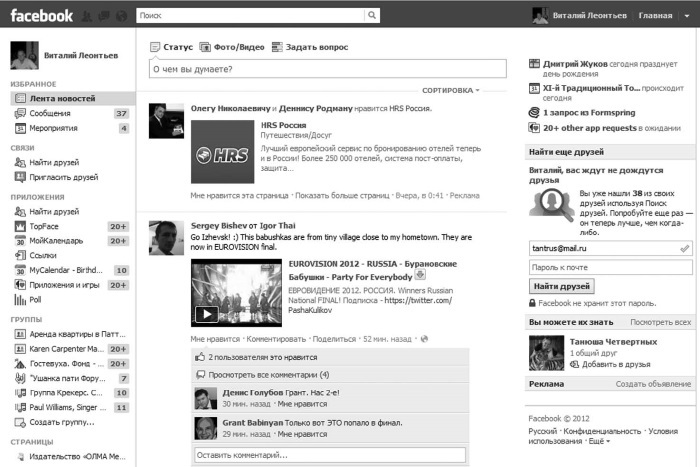
Task: Open Sergey Bishev's profile picture
Action: pyautogui.click(x=166, y=237)
